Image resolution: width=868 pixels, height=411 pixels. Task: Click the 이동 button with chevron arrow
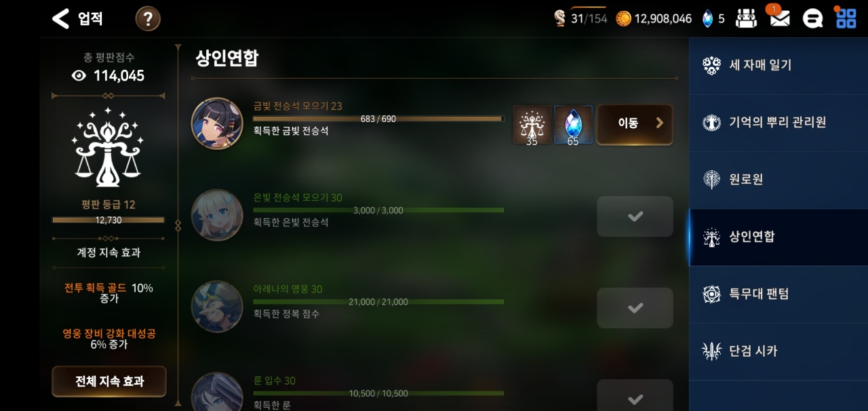(635, 124)
